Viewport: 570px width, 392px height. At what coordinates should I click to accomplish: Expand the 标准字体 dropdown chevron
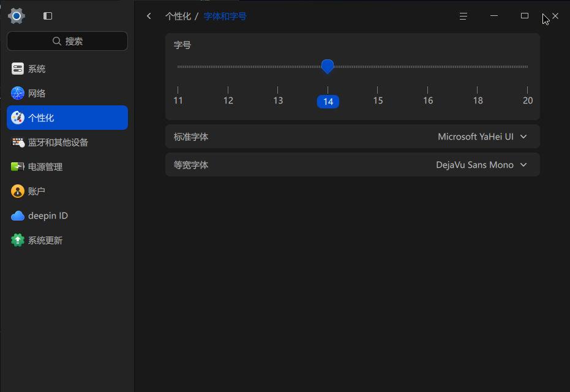click(x=523, y=137)
